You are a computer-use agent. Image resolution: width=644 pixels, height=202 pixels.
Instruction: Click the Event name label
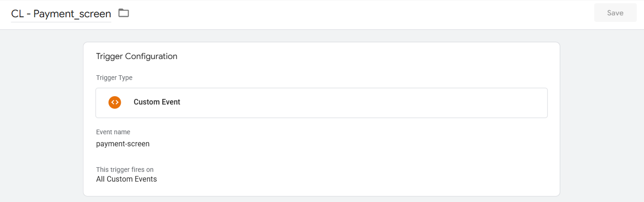113,132
